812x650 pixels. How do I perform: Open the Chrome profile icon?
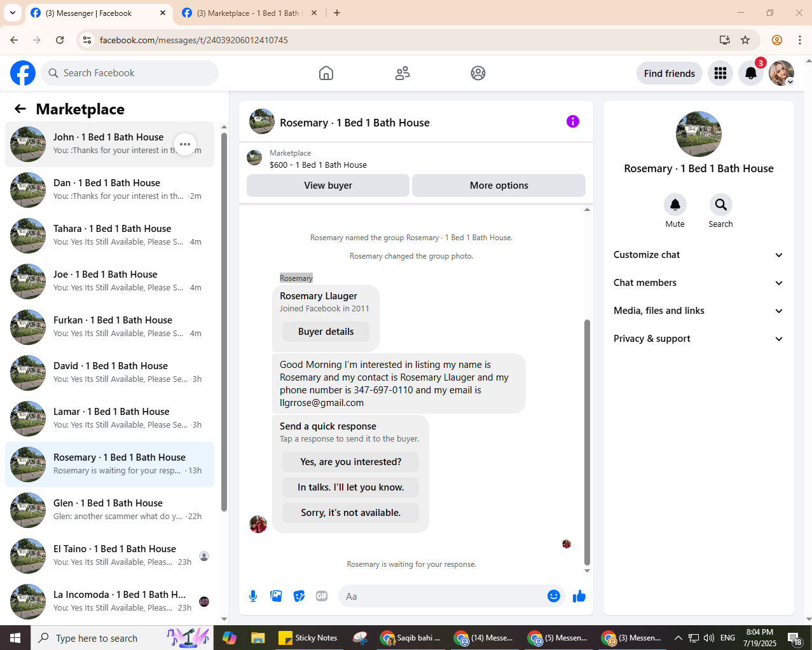[776, 40]
